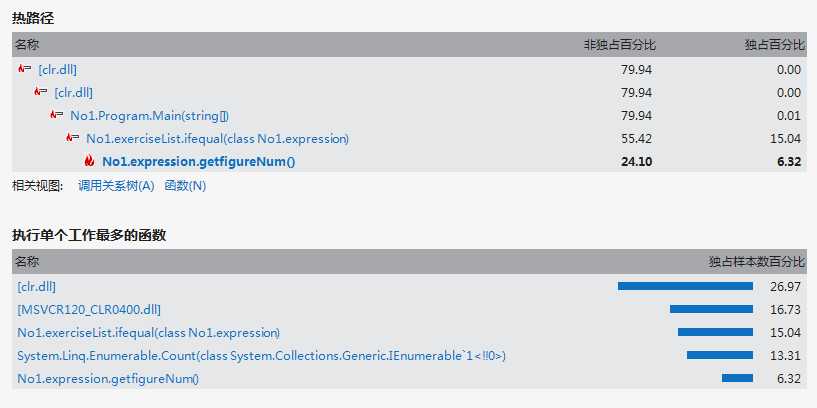Click the 非独占百分比 column header
Screen dimensions: 817x408
coord(620,45)
